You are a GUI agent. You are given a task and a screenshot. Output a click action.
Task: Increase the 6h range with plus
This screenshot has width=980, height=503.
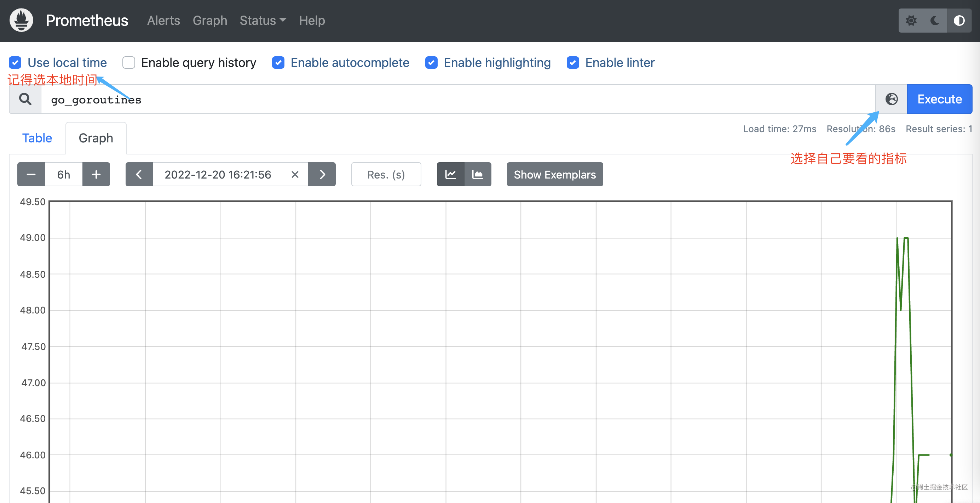click(x=96, y=174)
